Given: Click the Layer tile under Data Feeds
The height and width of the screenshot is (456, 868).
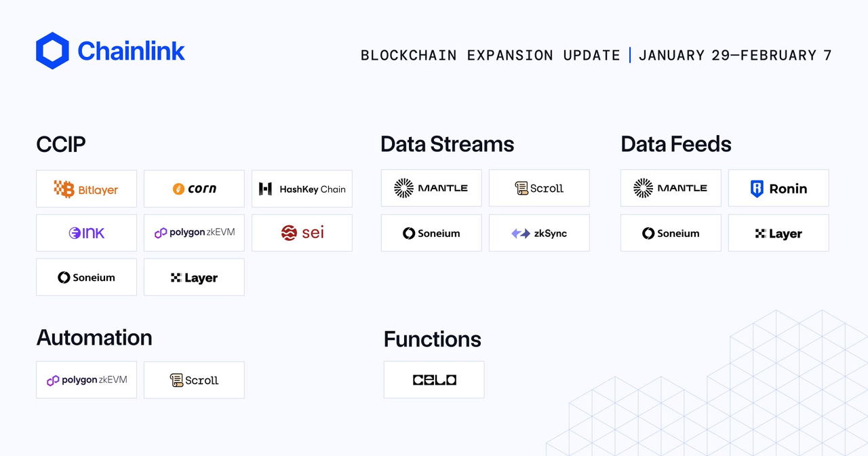Looking at the screenshot, I should click(x=778, y=233).
